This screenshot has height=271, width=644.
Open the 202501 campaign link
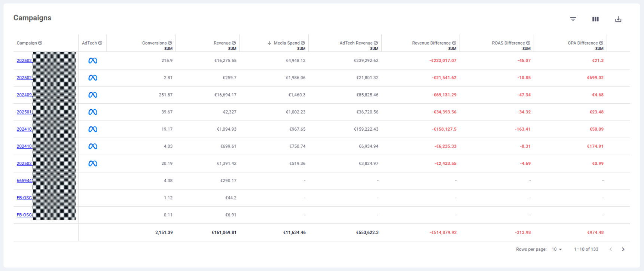25,112
